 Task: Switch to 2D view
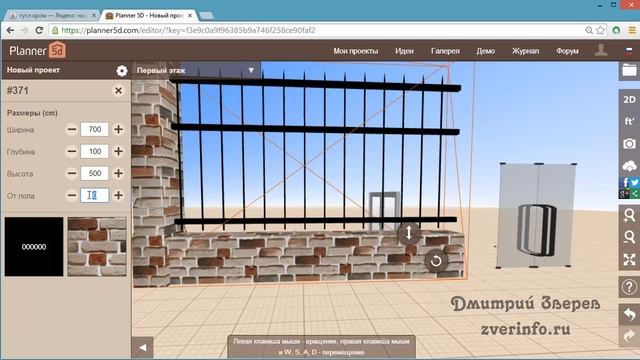[x=629, y=100]
